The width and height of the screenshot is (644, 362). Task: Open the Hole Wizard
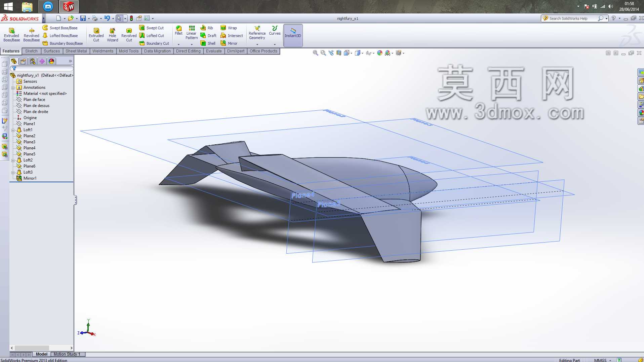coord(112,35)
